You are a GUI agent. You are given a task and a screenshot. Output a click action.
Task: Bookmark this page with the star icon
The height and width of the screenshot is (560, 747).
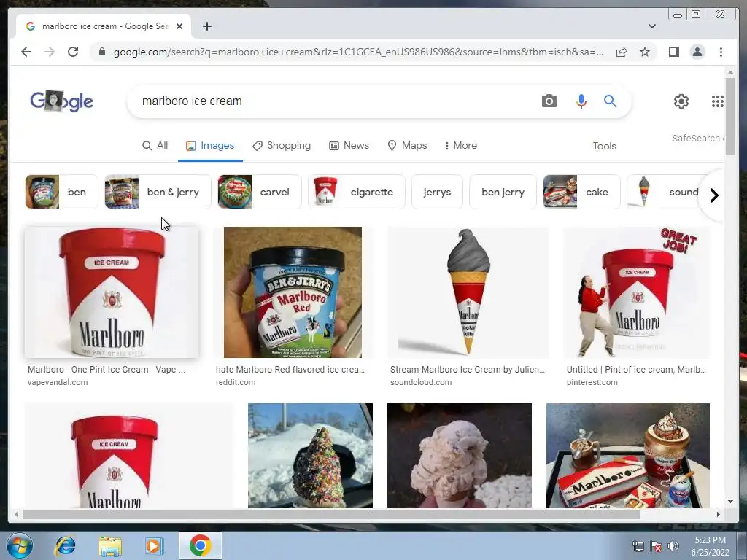click(x=645, y=52)
